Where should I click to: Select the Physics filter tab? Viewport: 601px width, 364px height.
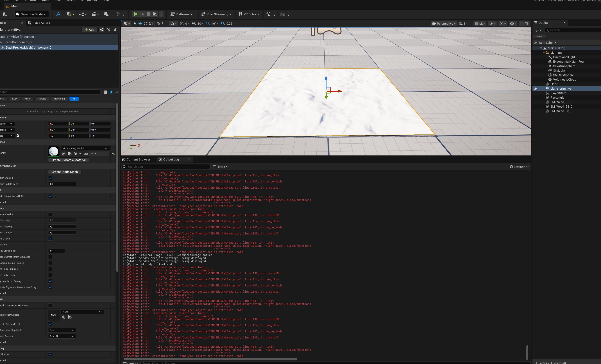coord(42,99)
